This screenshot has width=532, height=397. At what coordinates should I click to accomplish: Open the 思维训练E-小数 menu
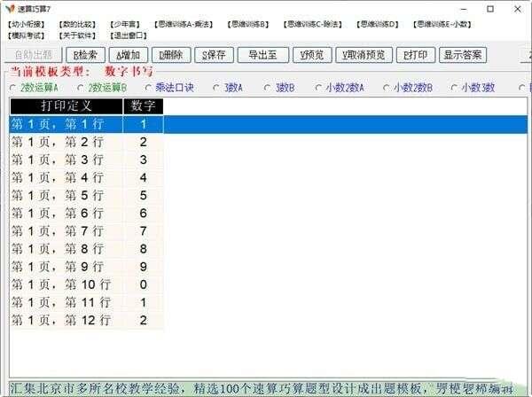coord(442,24)
